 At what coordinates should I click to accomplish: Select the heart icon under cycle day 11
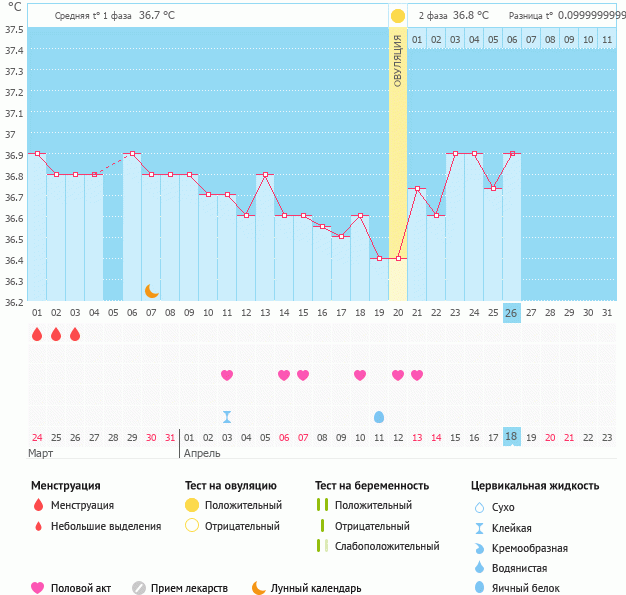point(227,375)
